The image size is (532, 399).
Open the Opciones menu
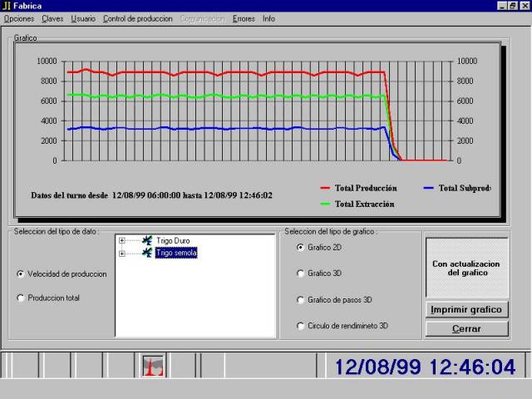pos(19,18)
